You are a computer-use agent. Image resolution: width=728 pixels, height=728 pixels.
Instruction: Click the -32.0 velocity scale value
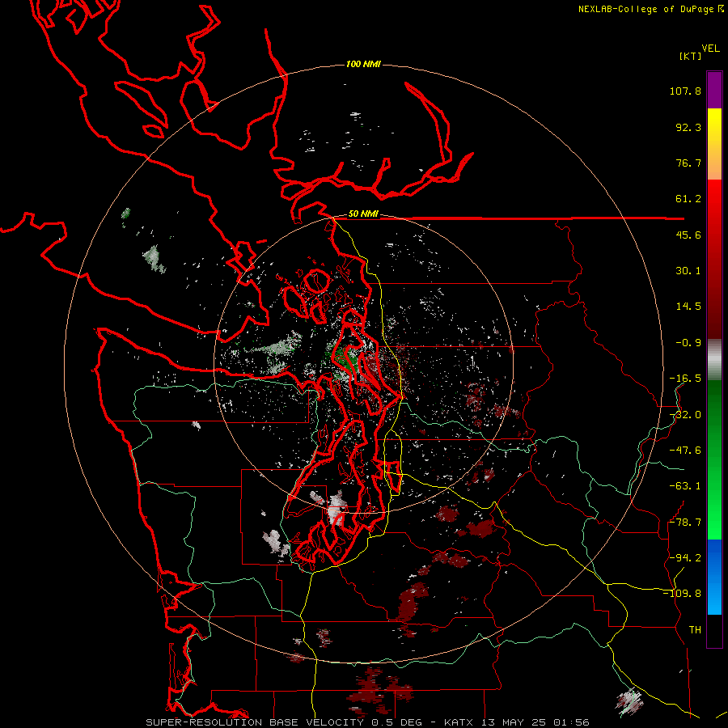click(x=685, y=415)
